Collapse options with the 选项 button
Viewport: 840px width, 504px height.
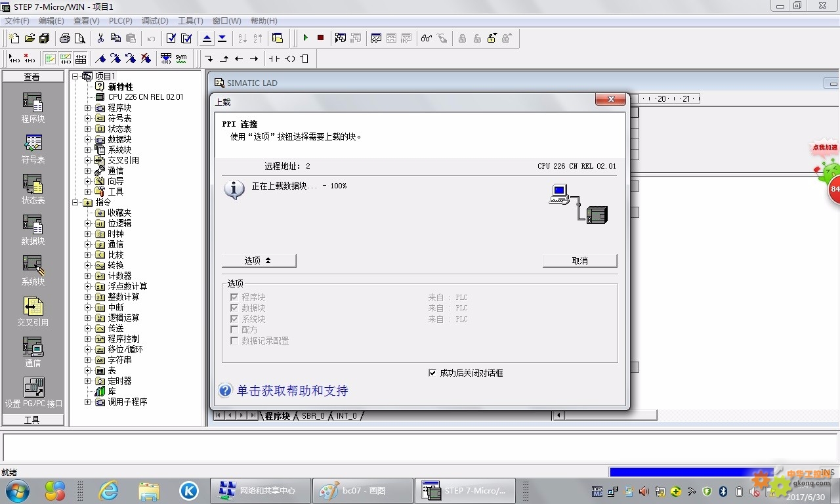coord(259,261)
